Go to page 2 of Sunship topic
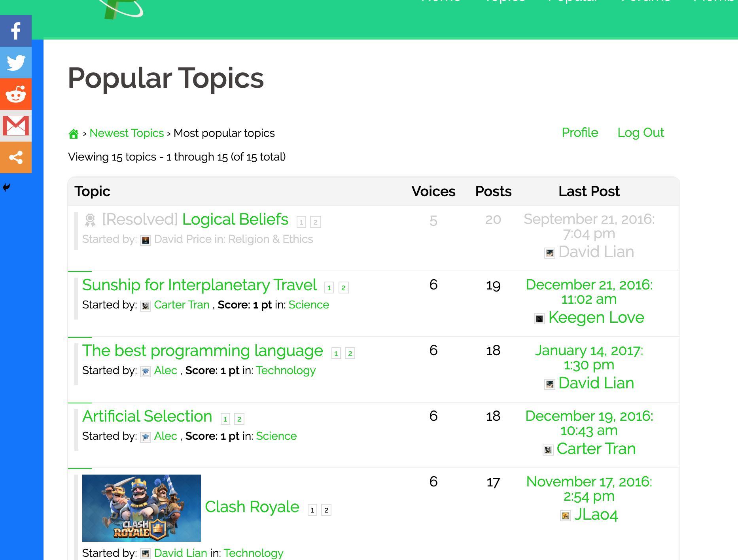Viewport: 738px width, 560px height. coord(343,288)
